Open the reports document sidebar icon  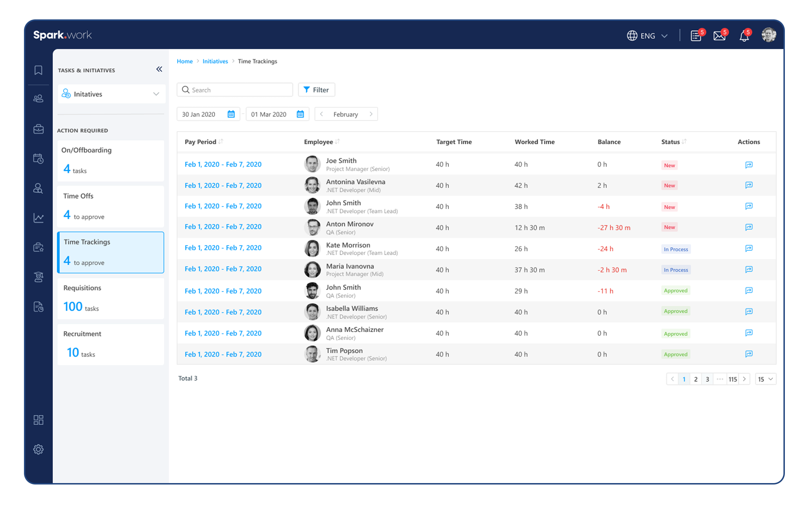click(x=38, y=307)
